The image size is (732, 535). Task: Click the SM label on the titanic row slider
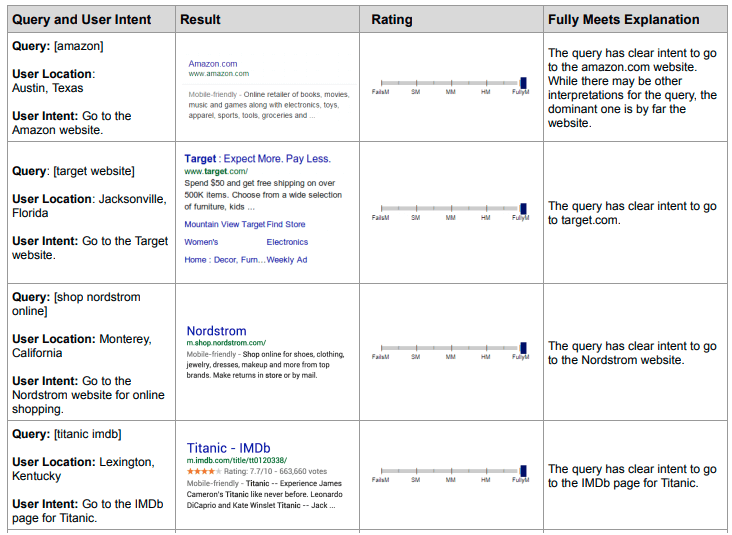tap(415, 480)
